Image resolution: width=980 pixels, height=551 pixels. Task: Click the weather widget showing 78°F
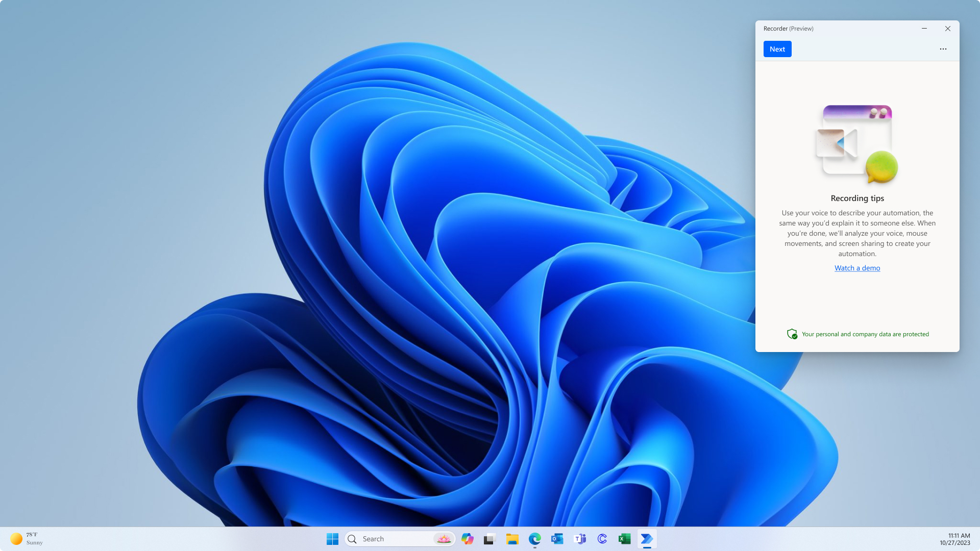[x=27, y=538]
